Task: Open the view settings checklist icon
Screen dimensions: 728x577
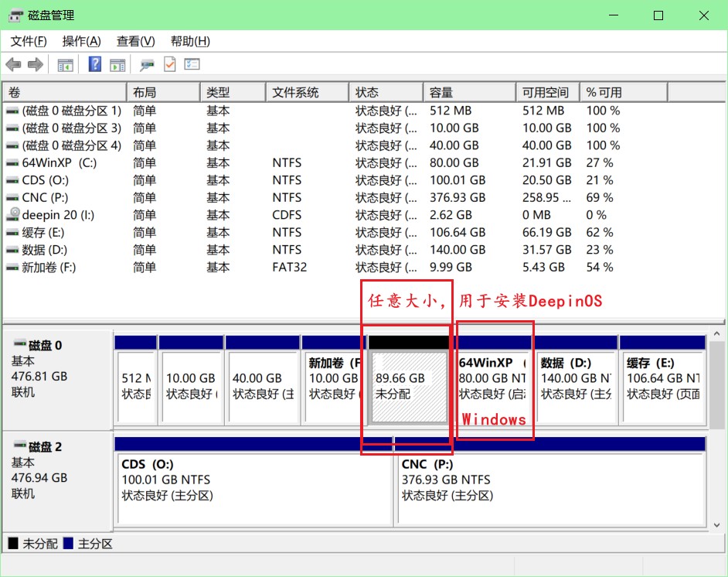Action: 192,65
